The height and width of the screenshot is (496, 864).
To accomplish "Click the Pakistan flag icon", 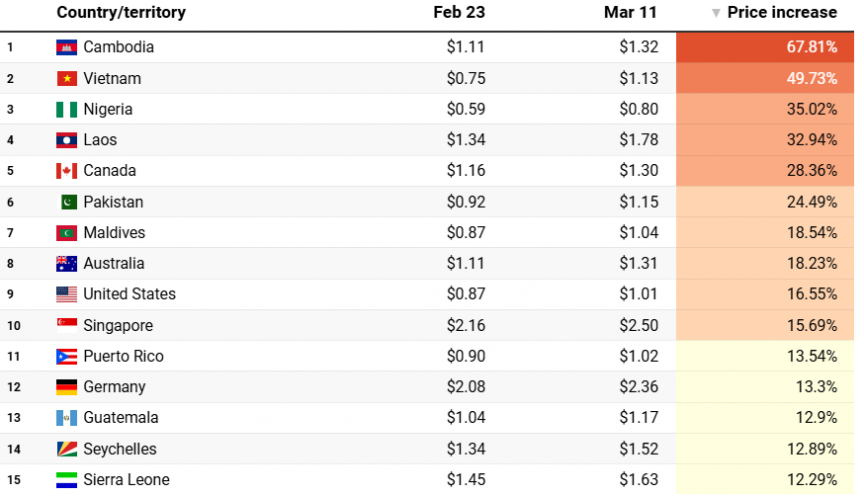I will point(66,202).
